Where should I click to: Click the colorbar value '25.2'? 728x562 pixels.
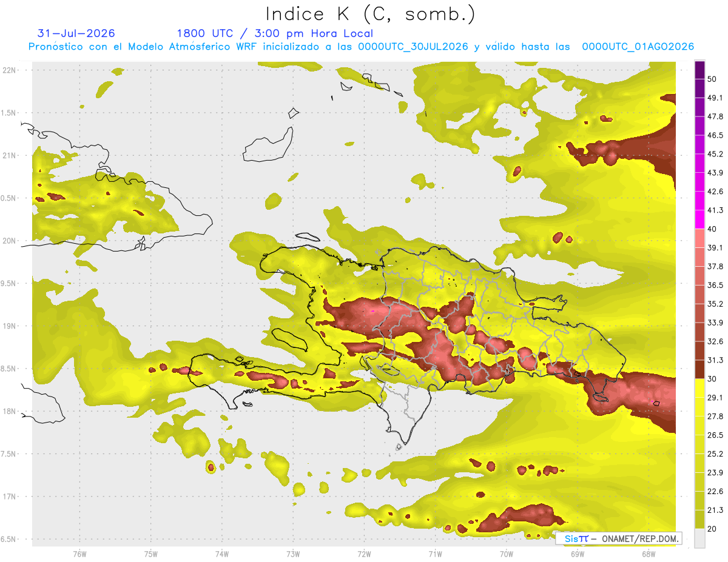pos(715,454)
